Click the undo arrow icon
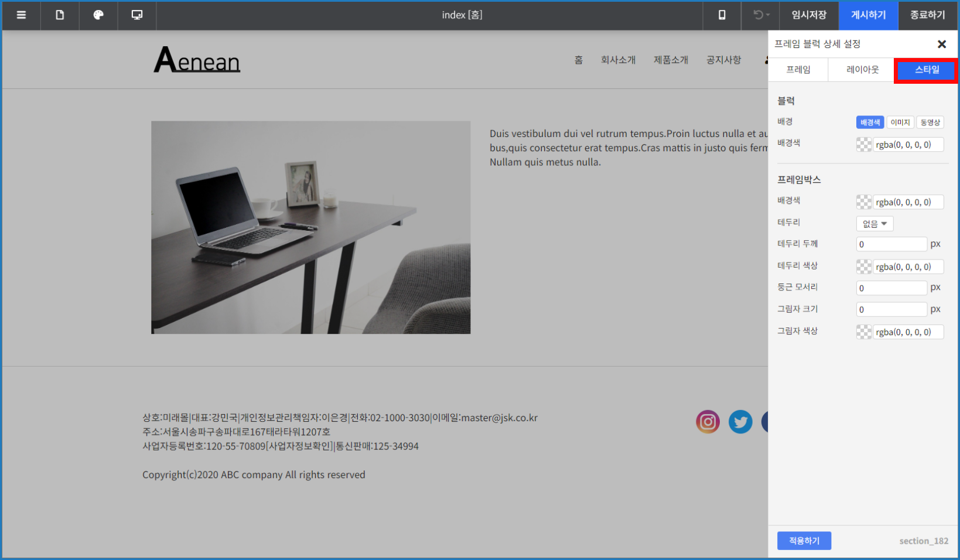 click(x=760, y=15)
